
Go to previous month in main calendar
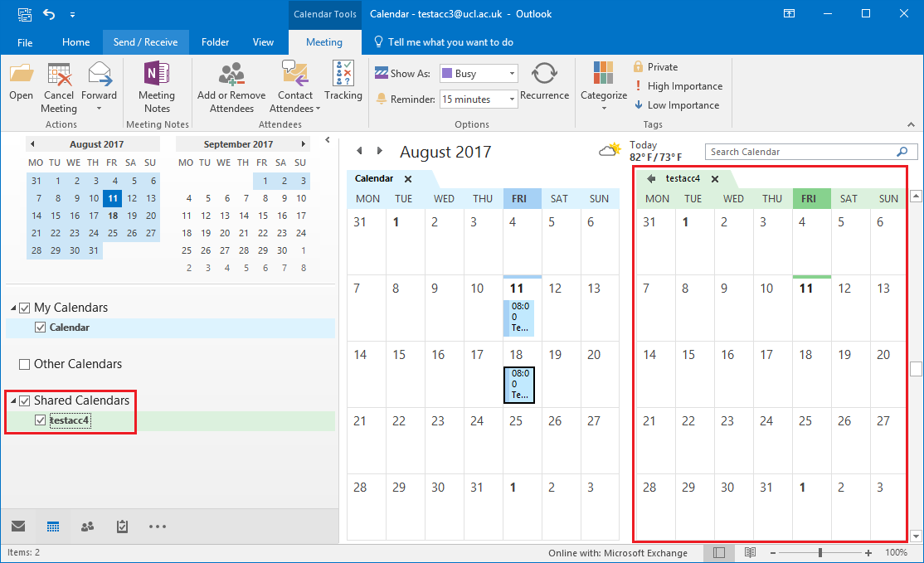(x=359, y=152)
